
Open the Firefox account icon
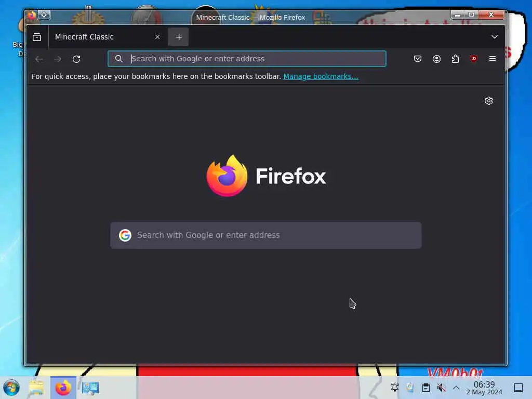[x=436, y=59]
